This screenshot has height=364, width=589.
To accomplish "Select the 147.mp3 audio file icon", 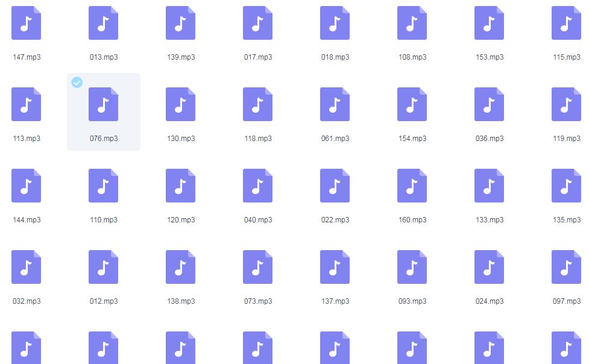I will [x=27, y=23].
